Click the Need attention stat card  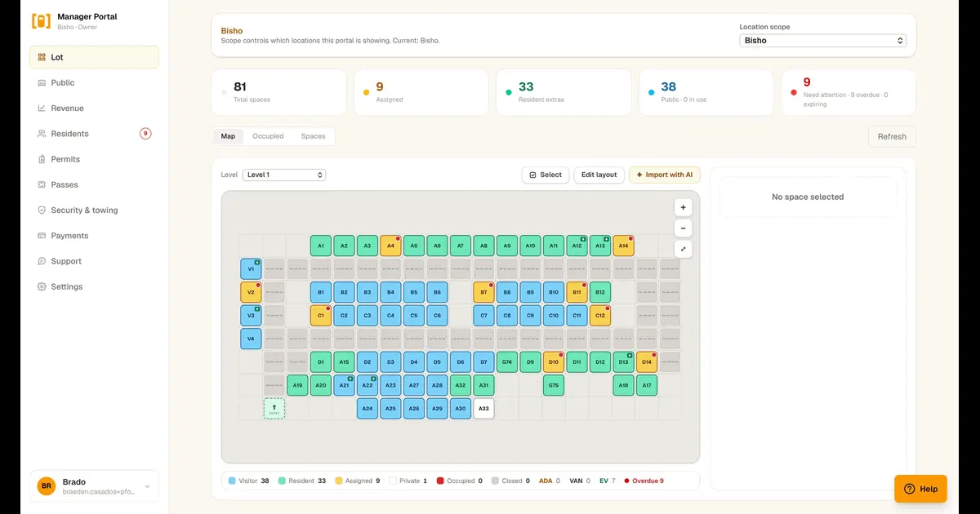click(849, 92)
